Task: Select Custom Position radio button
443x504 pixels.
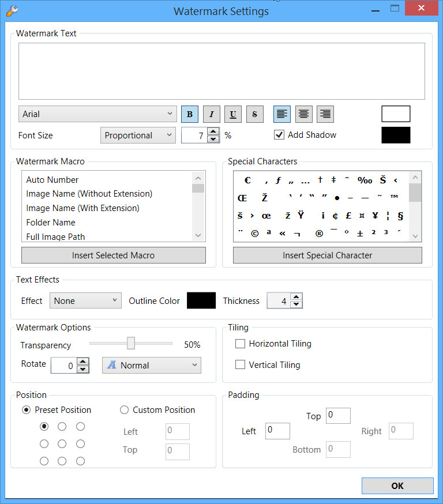Action: [x=124, y=410]
